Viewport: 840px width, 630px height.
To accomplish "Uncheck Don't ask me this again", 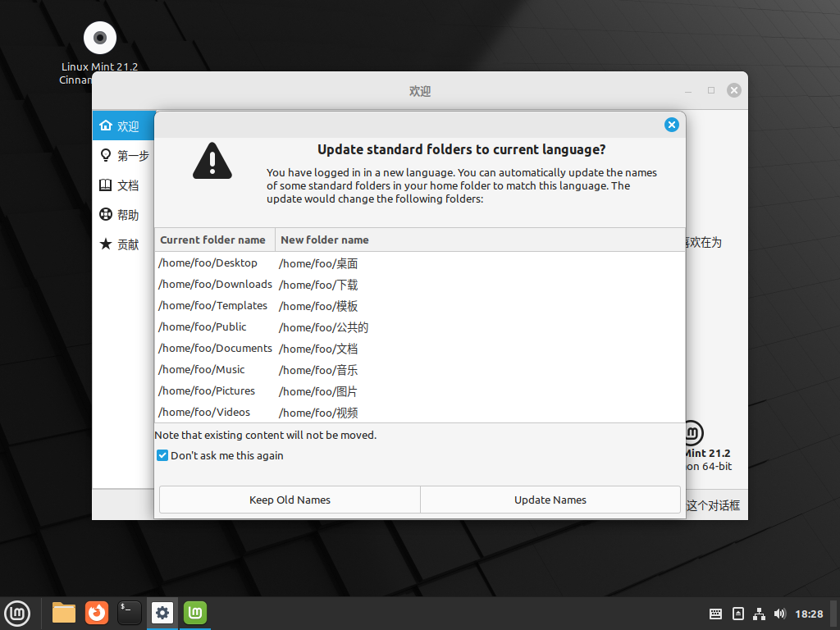I will point(162,455).
